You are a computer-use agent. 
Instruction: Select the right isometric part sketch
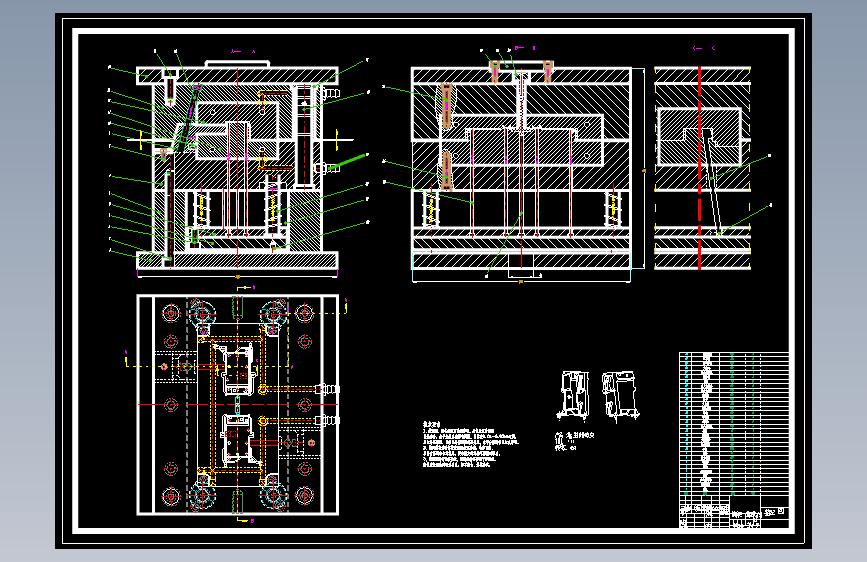click(620, 396)
